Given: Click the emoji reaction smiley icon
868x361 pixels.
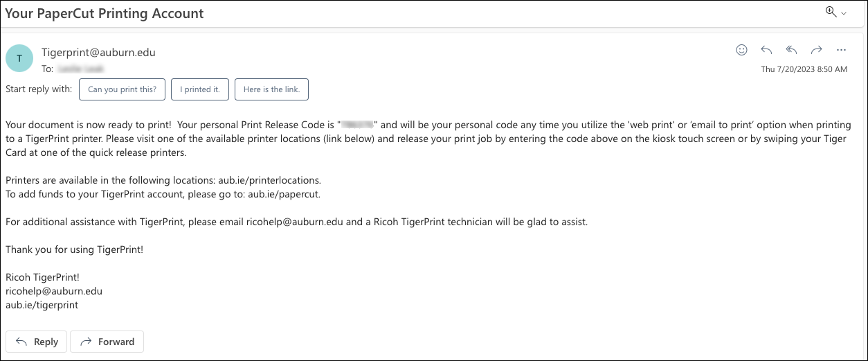Looking at the screenshot, I should tap(741, 50).
